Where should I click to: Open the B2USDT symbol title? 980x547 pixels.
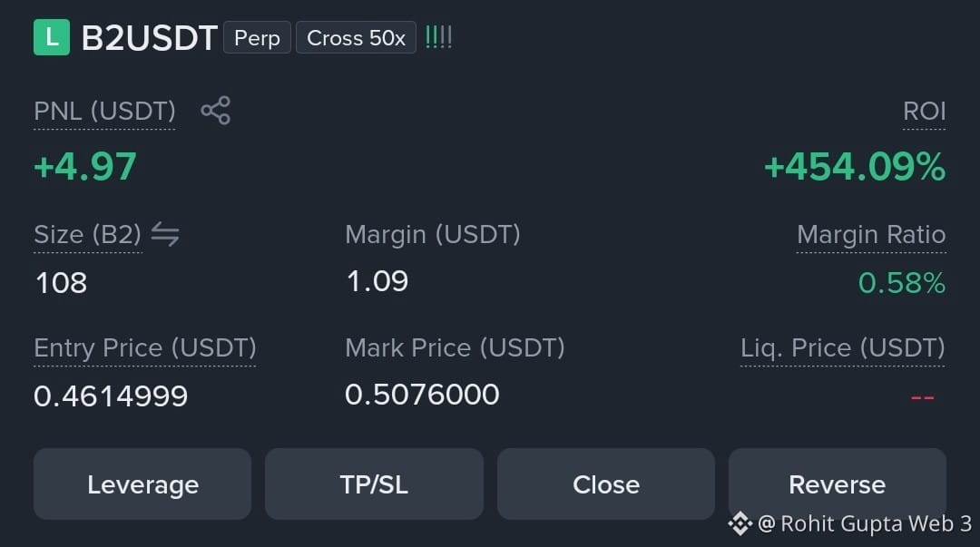tap(150, 38)
